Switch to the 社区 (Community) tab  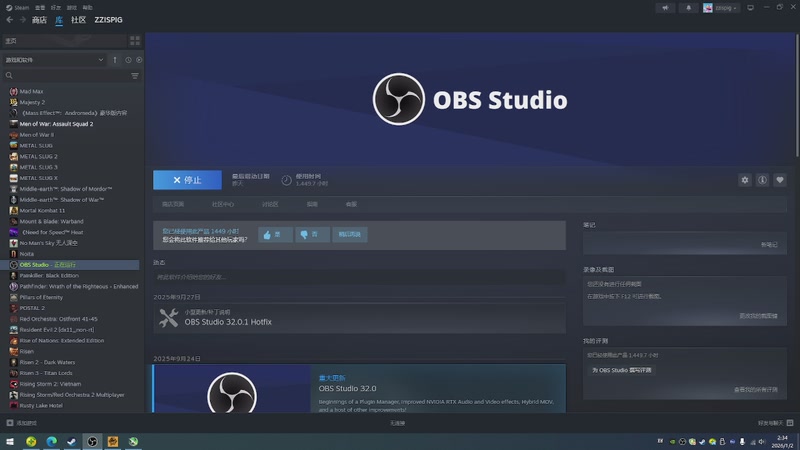tap(79, 20)
